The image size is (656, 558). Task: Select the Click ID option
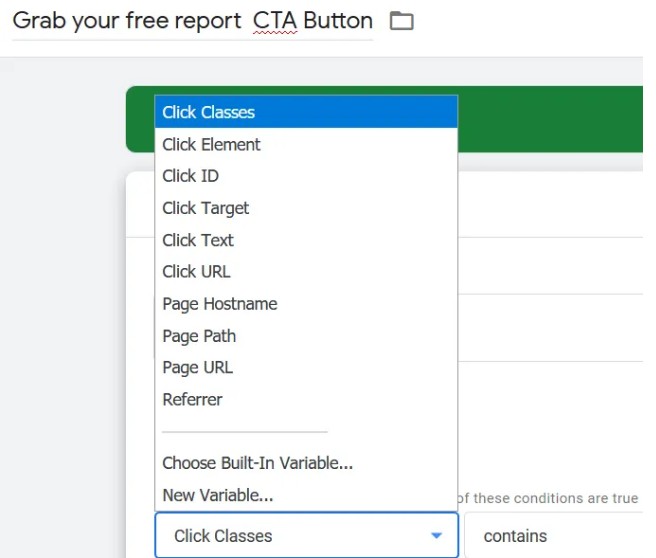190,176
